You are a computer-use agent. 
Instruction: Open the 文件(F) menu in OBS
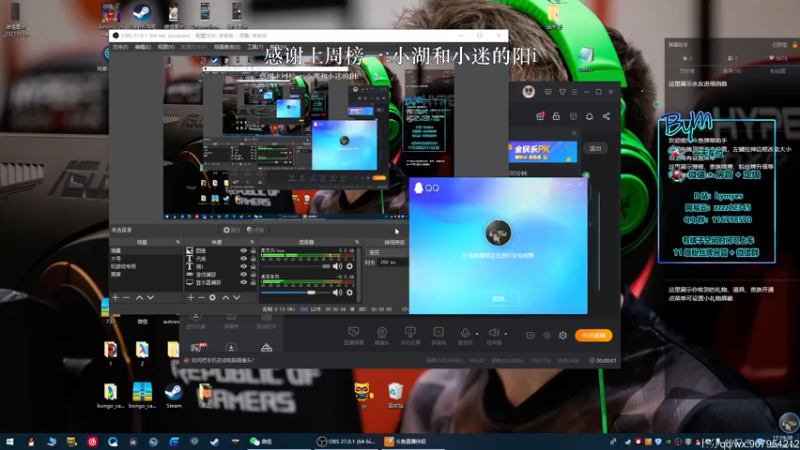120,47
